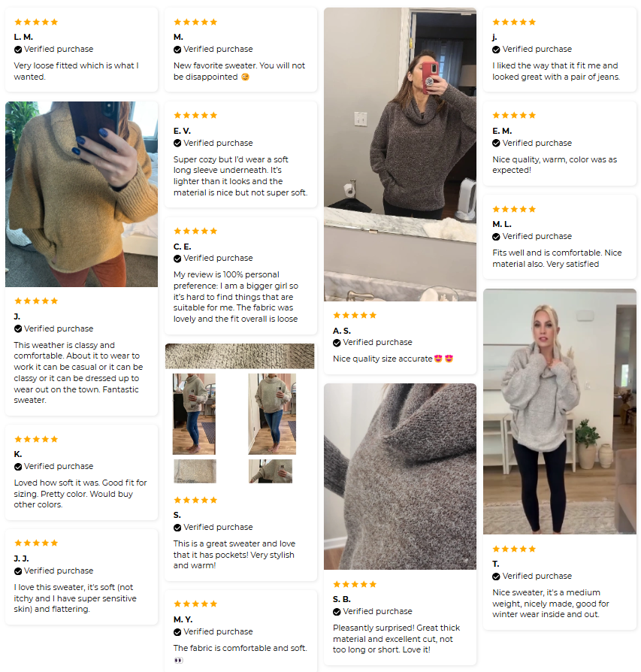Open the close-up gray sweater fabric photo
641x672 pixels.
click(401, 476)
